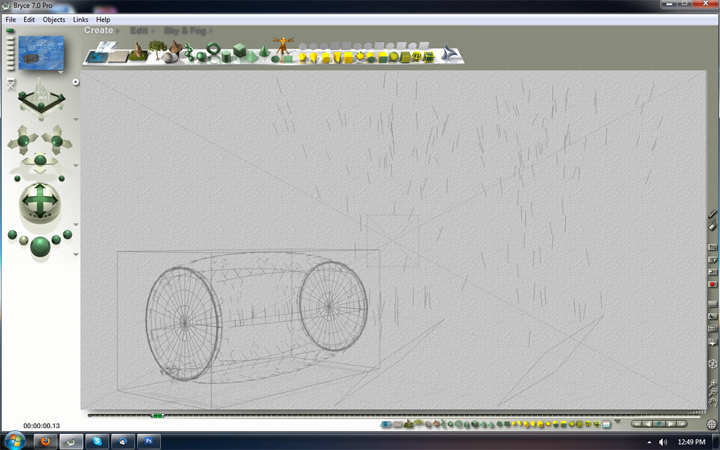Toggle the globe icon at bottom-right corner
Viewport: 720px width, 450px height.
coord(711,424)
